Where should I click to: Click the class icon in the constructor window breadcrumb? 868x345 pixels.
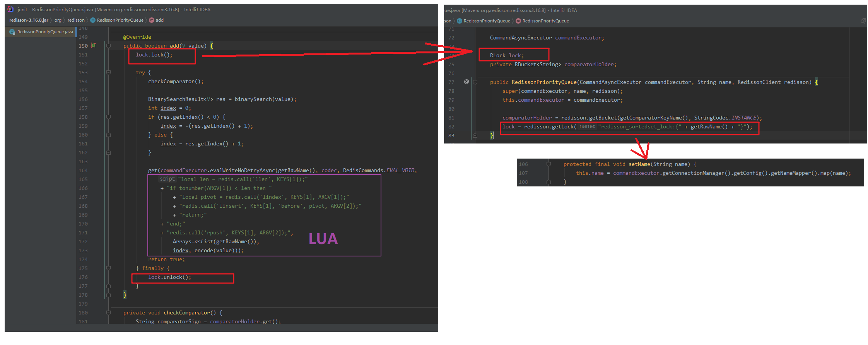pyautogui.click(x=460, y=21)
